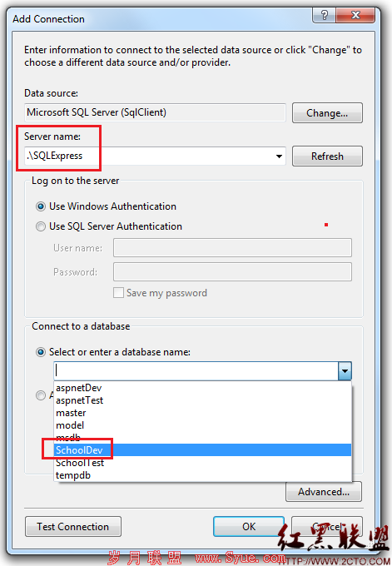This screenshot has width=392, height=566.
Task: Select Use SQL Server Authentication option
Action: [x=41, y=226]
